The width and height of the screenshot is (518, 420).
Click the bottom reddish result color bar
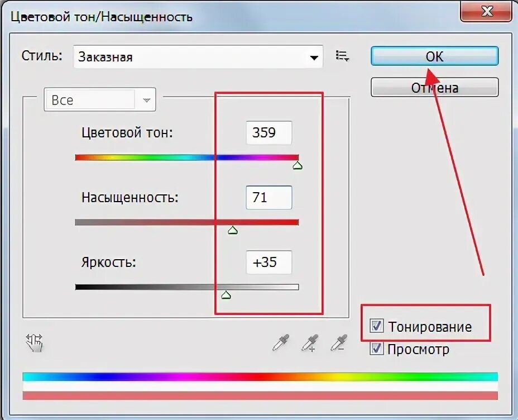tap(260, 395)
